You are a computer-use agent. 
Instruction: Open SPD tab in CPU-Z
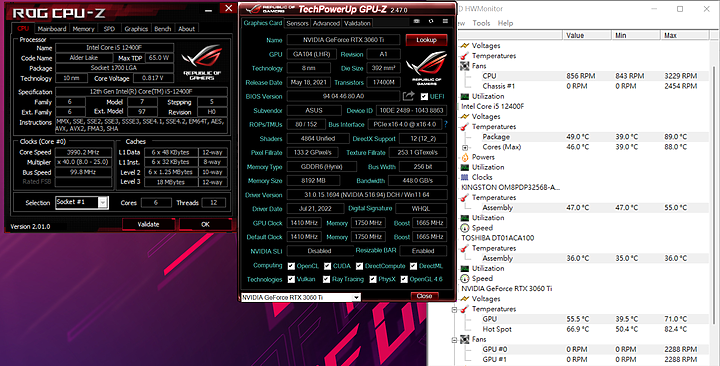pos(109,28)
